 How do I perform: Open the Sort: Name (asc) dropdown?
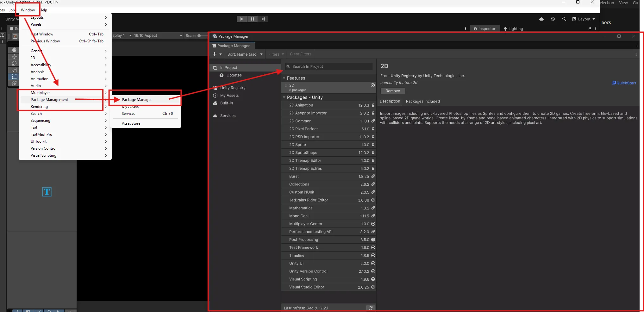[245, 54]
